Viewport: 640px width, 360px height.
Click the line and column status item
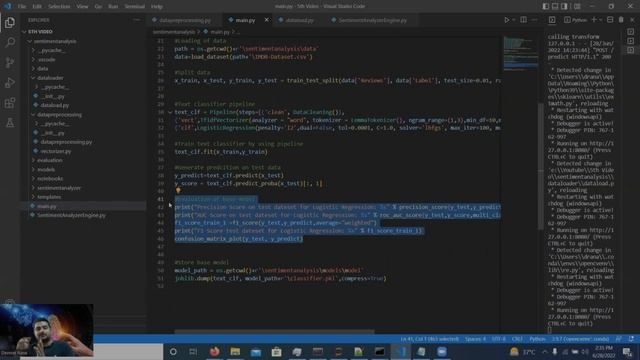[x=429, y=339]
